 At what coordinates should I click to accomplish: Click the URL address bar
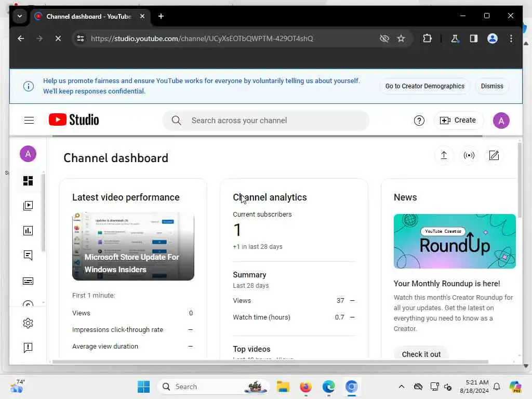coord(202,38)
